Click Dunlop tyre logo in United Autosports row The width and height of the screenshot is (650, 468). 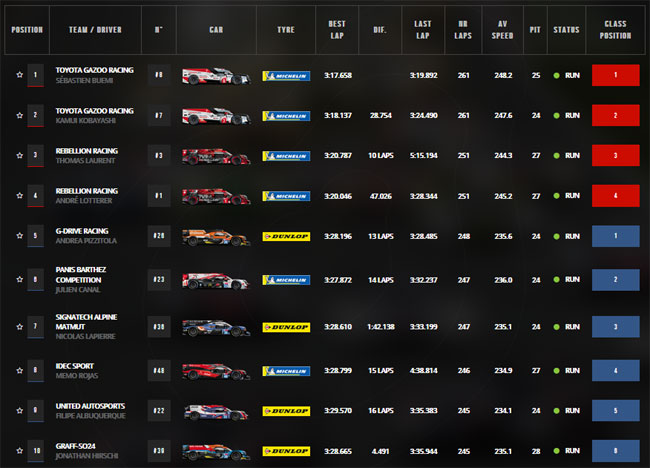(286, 411)
